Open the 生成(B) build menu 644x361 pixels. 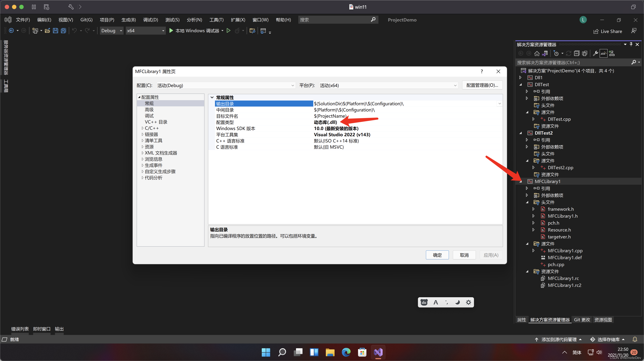129,20
